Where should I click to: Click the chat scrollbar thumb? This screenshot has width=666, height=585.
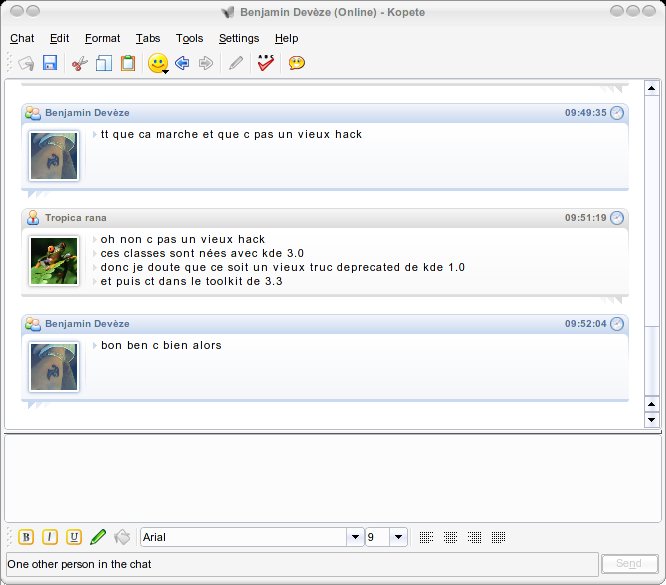coord(651,360)
